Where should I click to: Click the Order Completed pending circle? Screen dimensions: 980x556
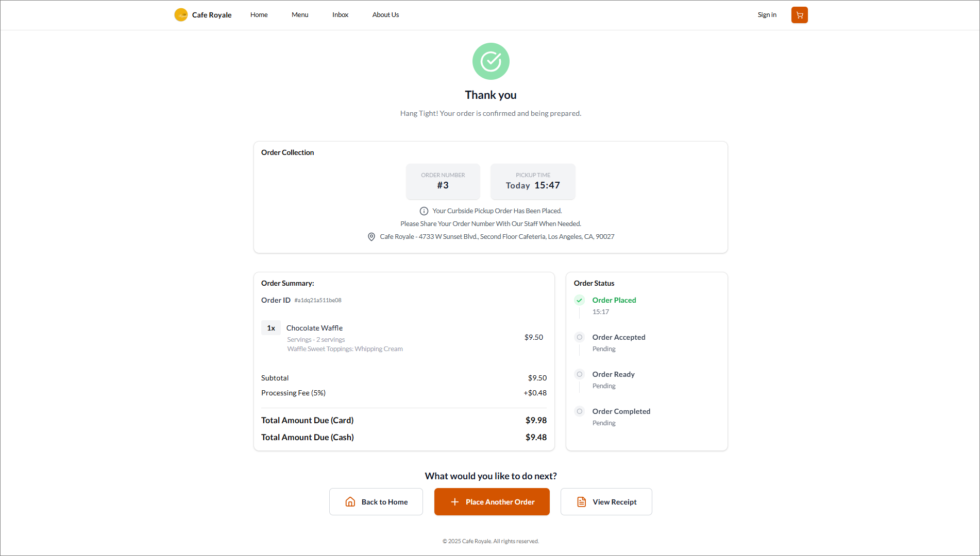click(x=579, y=411)
